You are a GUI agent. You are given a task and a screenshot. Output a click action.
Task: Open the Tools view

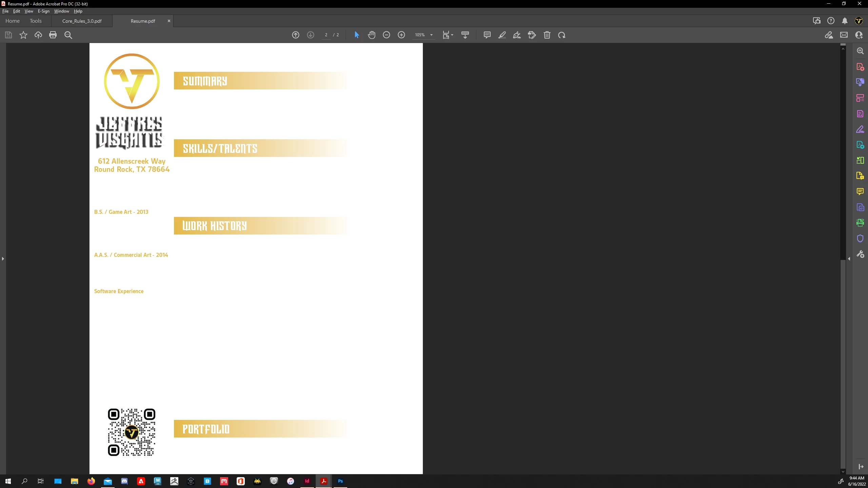tap(36, 21)
